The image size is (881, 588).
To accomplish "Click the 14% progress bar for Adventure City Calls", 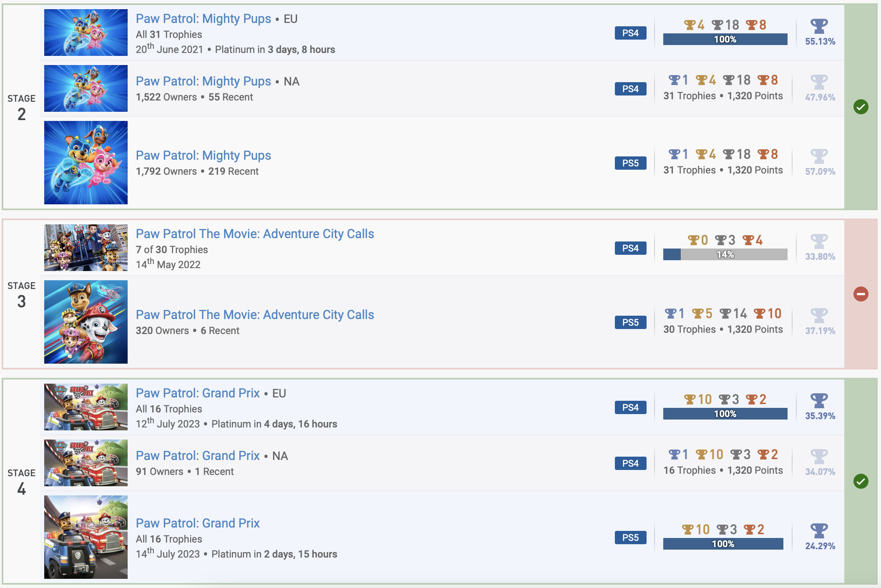I will (725, 254).
